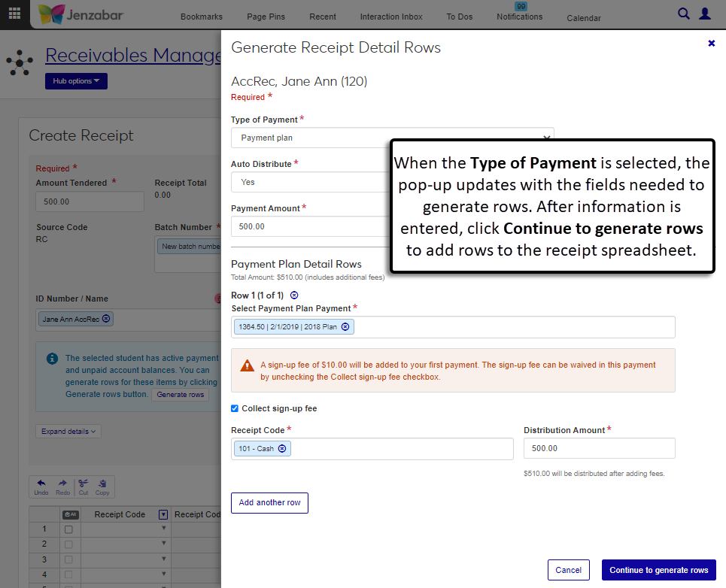Expand details in Create Receipt panel
The width and height of the screenshot is (726, 588).
point(68,432)
